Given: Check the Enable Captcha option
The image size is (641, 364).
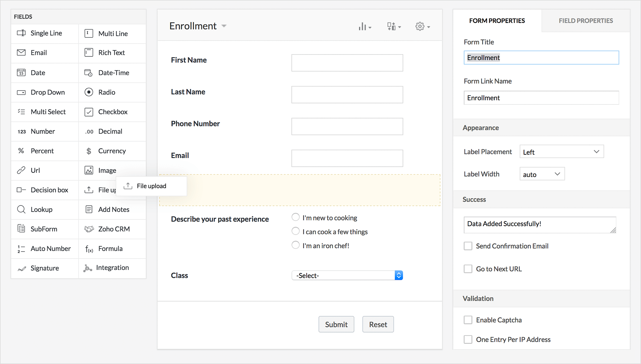Looking at the screenshot, I should pos(468,320).
